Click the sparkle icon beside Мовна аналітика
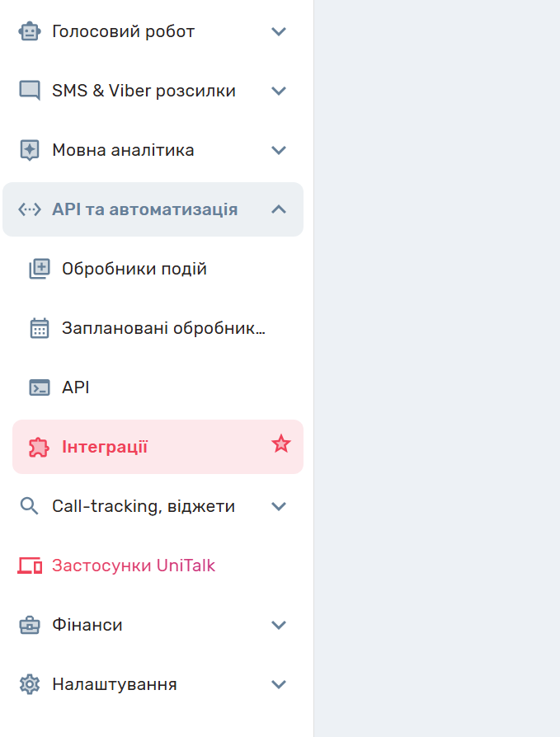 pyautogui.click(x=30, y=151)
